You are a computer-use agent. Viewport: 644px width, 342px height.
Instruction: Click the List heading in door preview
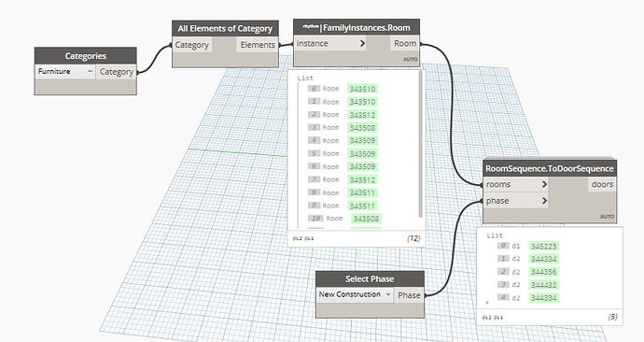point(495,235)
